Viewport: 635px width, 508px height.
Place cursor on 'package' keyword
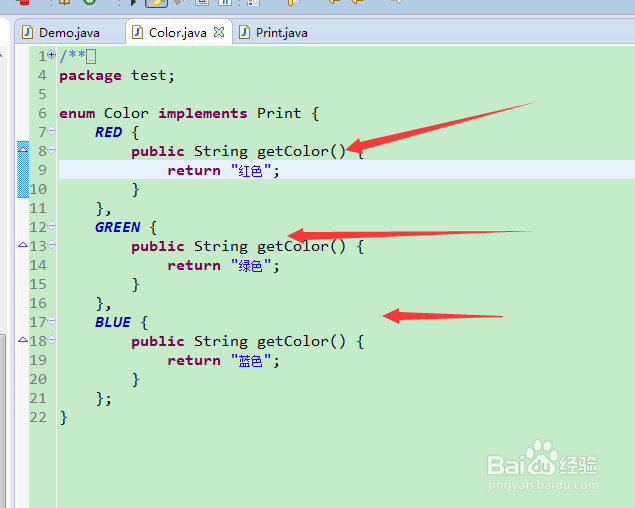coord(90,76)
